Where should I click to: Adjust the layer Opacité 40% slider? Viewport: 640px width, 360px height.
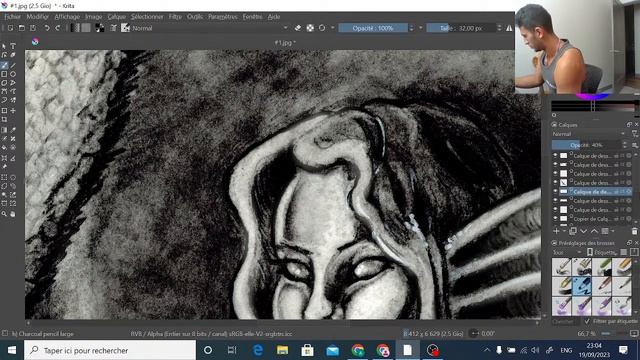click(586, 144)
